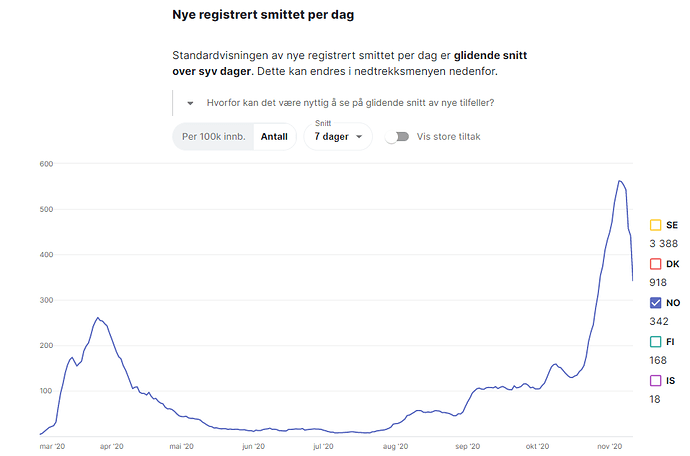Viewport: 690px width, 456px height.
Task: Enable the SE country checkbox
Action: (656, 225)
